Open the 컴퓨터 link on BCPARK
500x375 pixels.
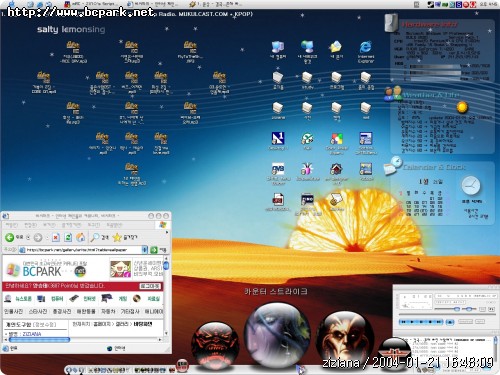coord(57,299)
